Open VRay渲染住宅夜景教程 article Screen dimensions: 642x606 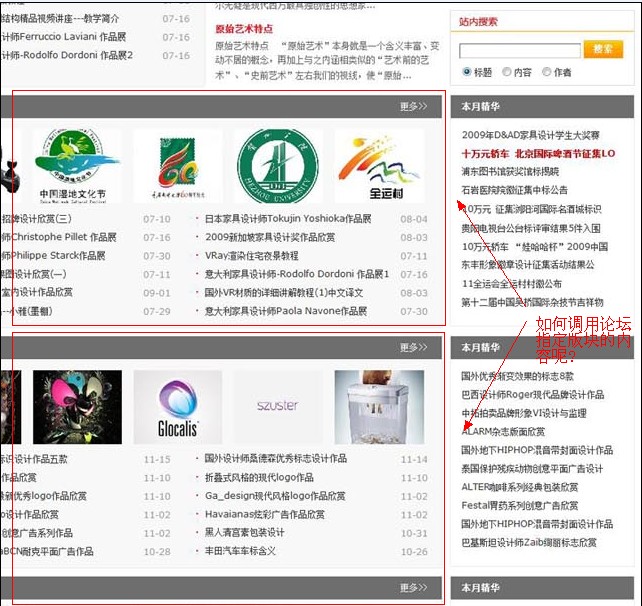pyautogui.click(x=252, y=256)
